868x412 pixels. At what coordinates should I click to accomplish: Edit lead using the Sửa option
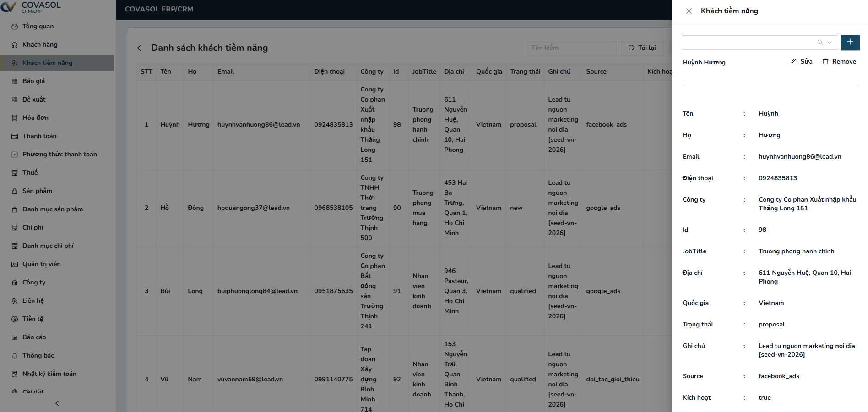point(801,61)
